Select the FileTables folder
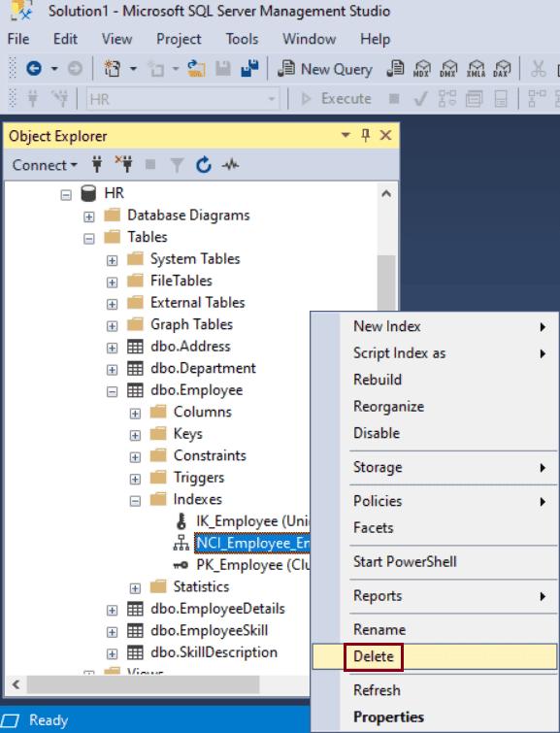This screenshot has width=560, height=733. [181, 281]
